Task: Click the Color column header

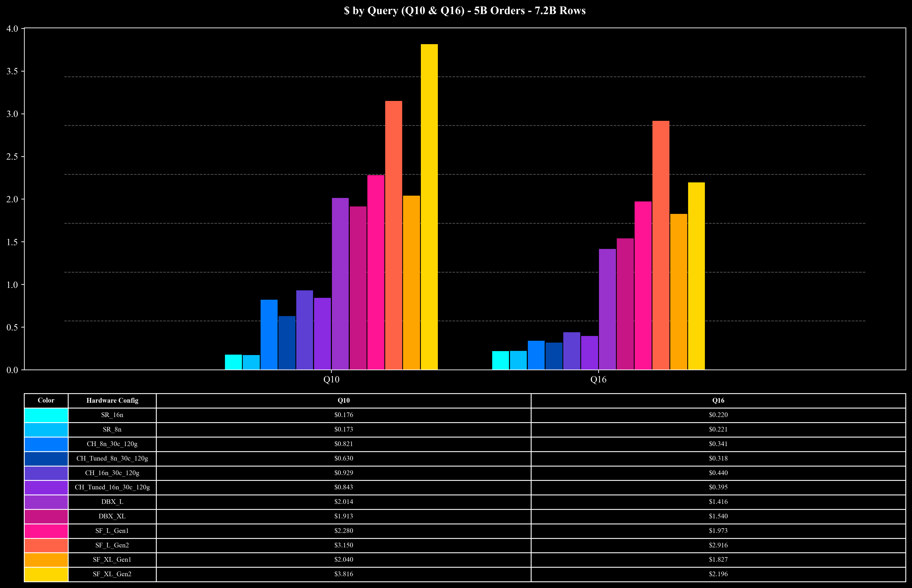Action: tap(46, 400)
